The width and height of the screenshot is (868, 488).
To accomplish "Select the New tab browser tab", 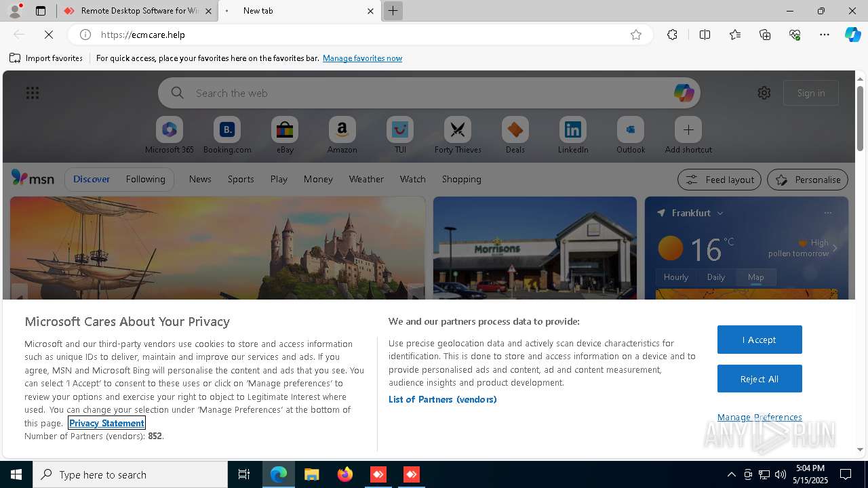I will click(298, 11).
